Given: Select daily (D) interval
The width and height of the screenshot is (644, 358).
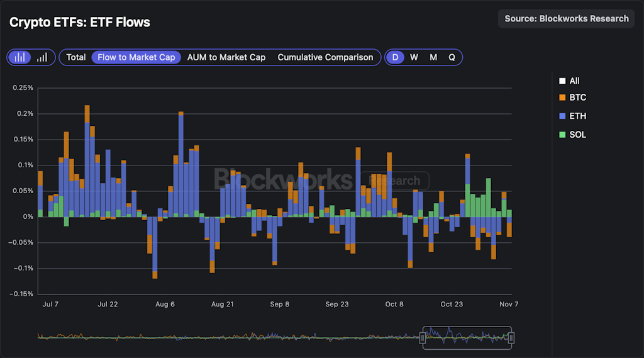Looking at the screenshot, I should point(395,57).
